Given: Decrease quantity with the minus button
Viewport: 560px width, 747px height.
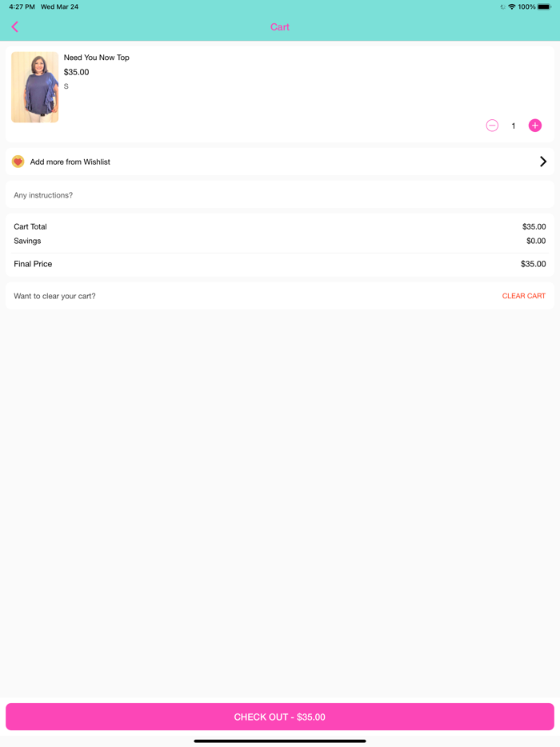Looking at the screenshot, I should tap(492, 126).
